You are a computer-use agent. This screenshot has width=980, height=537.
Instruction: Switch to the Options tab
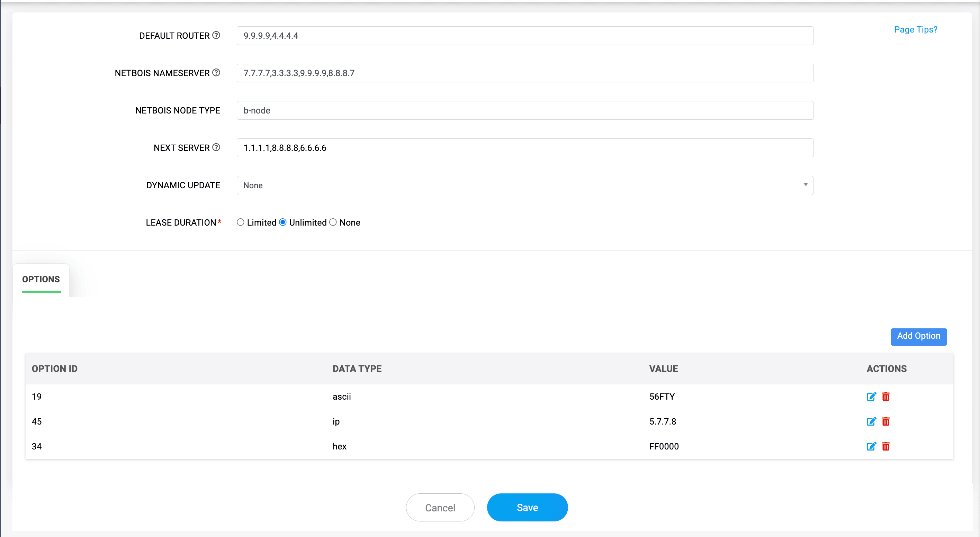(41, 279)
